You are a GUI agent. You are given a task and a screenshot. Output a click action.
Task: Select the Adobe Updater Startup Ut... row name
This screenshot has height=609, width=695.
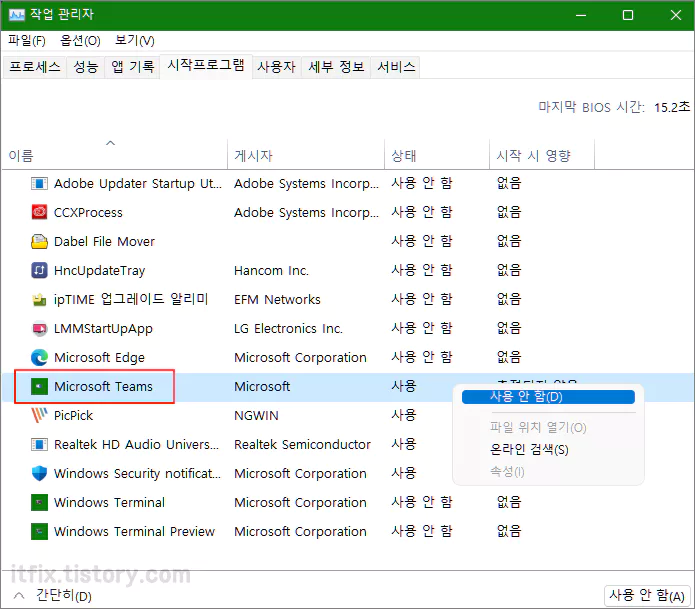click(138, 183)
